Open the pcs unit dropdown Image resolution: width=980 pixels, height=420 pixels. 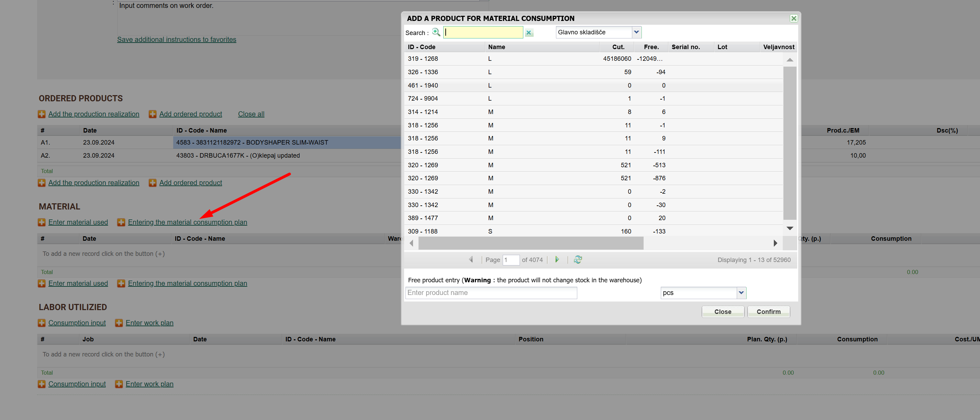(741, 293)
